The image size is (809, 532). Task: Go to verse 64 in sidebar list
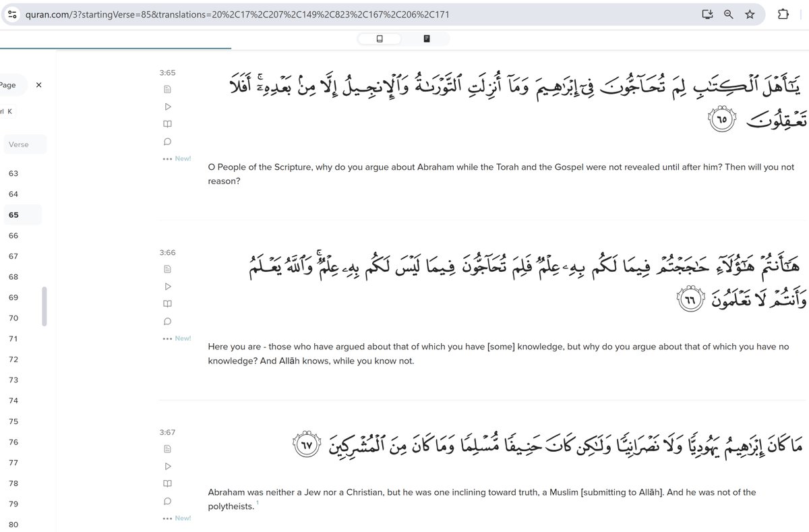[14, 194]
